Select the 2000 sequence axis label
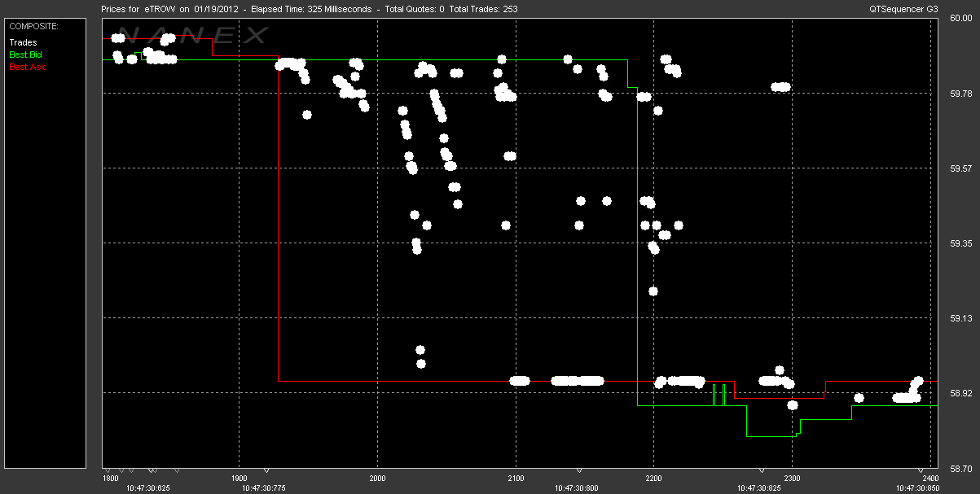This screenshot has width=980, height=494. [x=377, y=479]
